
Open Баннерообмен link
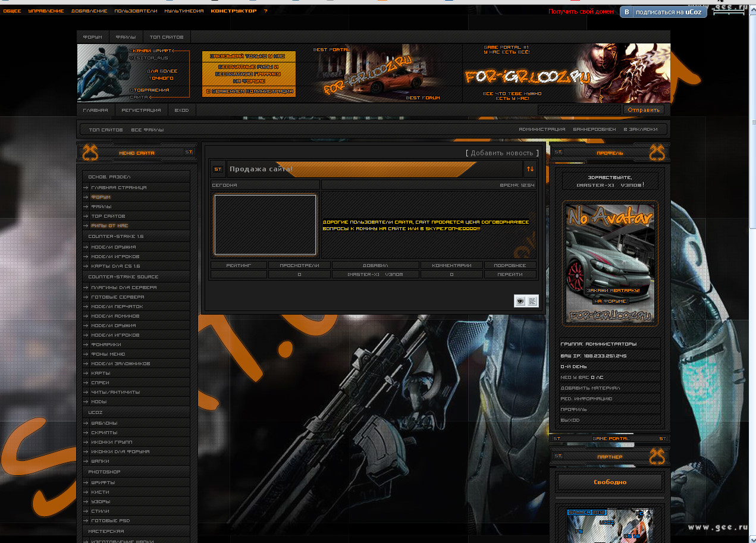pos(594,130)
